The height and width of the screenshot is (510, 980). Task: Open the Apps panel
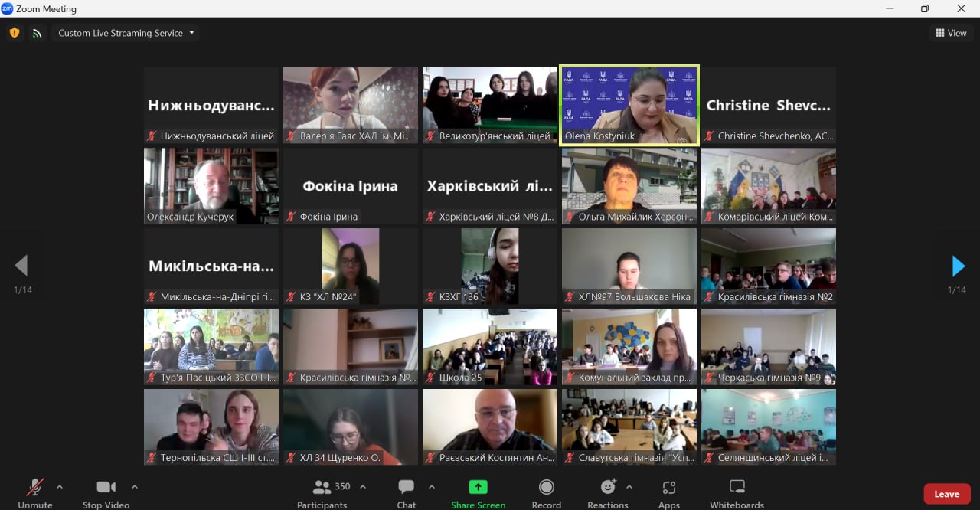[668, 492]
